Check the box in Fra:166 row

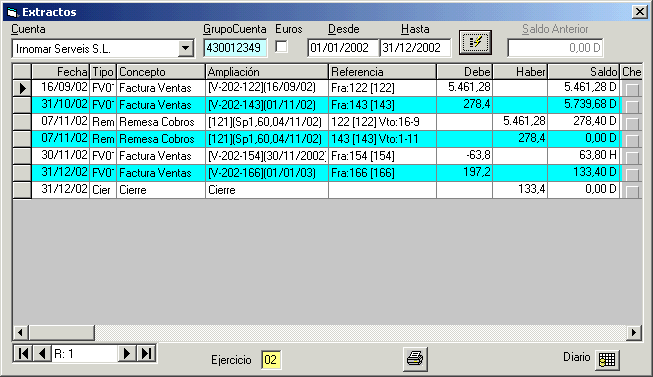632,174
